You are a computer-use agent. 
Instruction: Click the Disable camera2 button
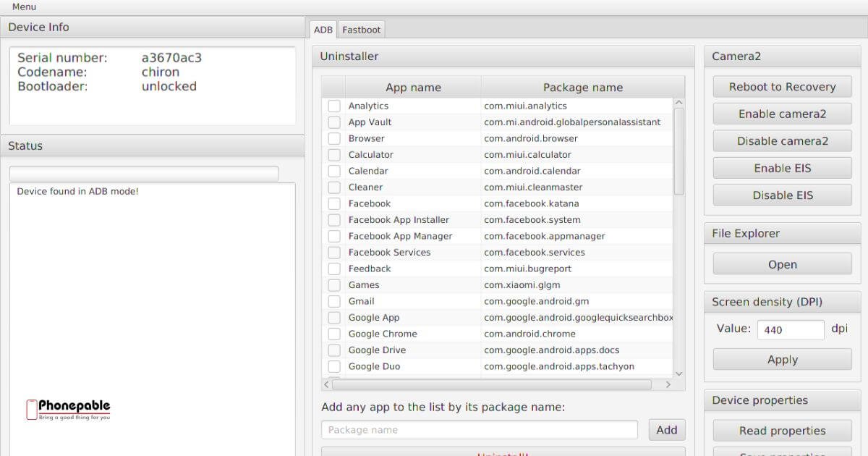point(782,141)
